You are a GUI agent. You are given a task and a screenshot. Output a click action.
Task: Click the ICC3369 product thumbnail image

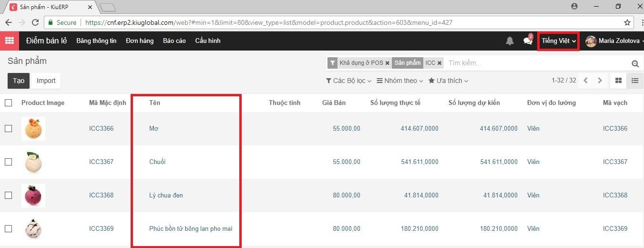(x=33, y=228)
